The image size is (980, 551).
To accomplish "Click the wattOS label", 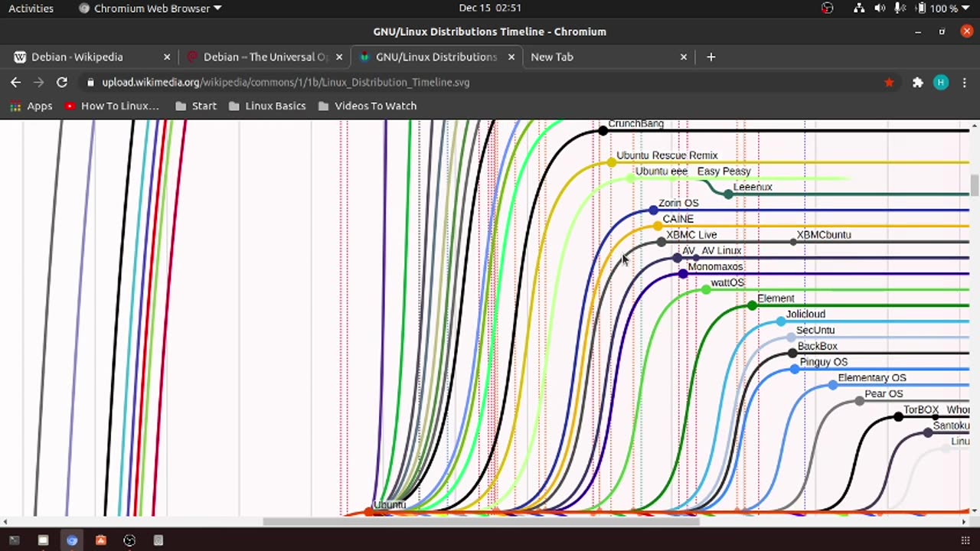I will pos(727,282).
